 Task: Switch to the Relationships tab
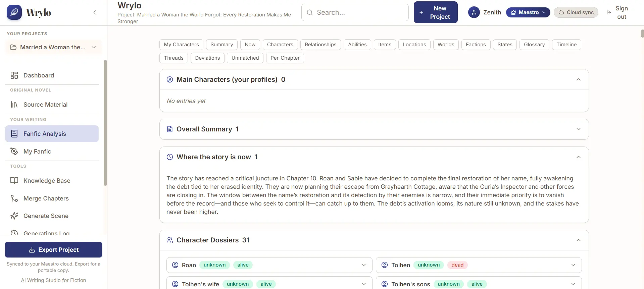pyautogui.click(x=320, y=45)
